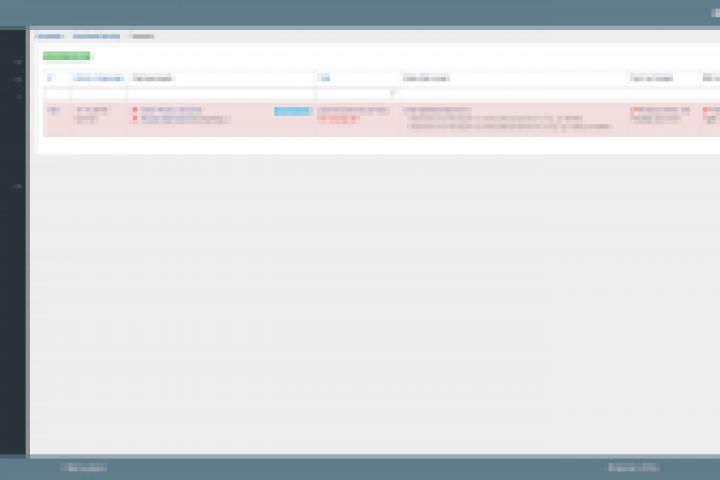720x480 pixels.
Task: Click the footer text at bottom right
Action: pos(633,468)
